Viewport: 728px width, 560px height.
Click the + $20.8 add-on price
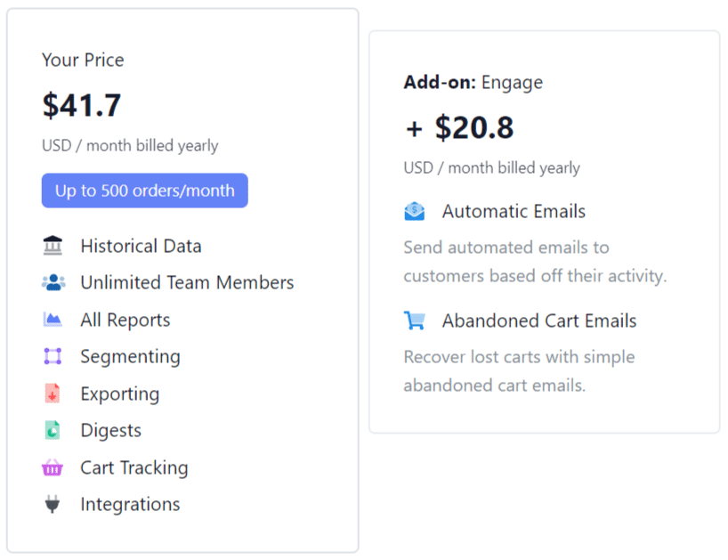click(x=459, y=127)
